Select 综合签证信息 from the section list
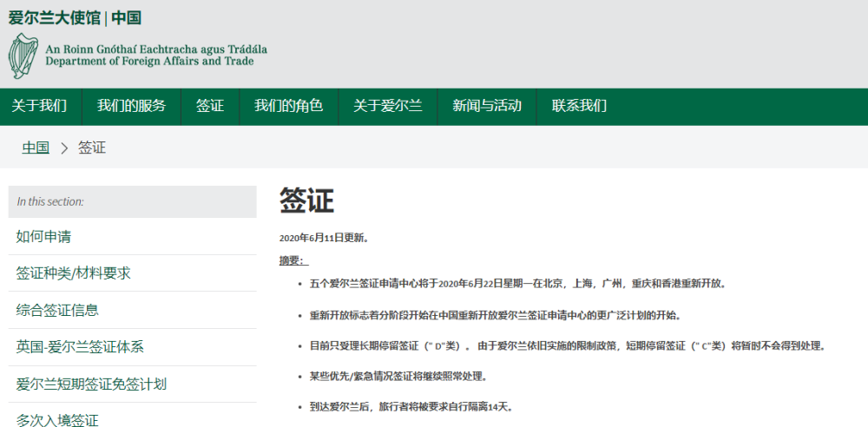The height and width of the screenshot is (427, 868). coord(57,310)
